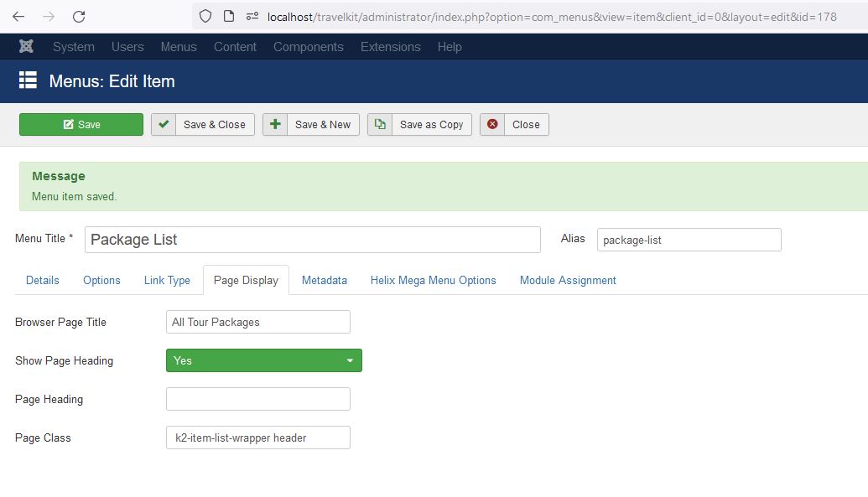Click the copy icon on Save as Copy

(380, 125)
